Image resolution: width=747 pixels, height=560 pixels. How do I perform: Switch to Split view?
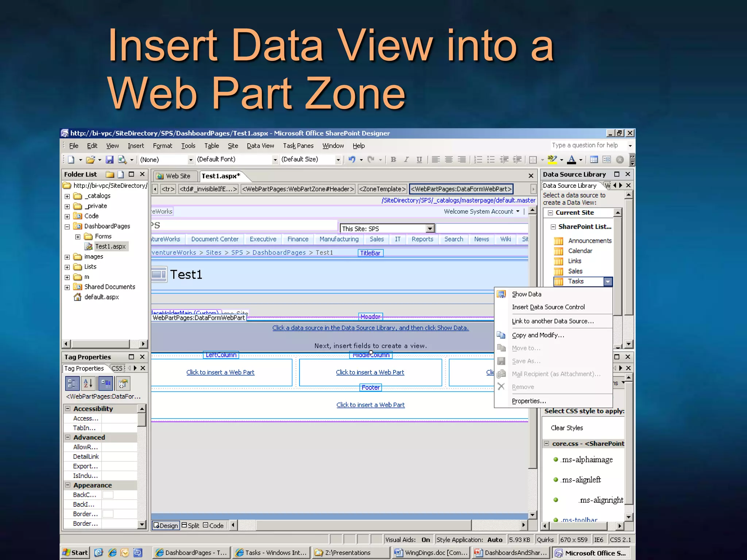(190, 525)
